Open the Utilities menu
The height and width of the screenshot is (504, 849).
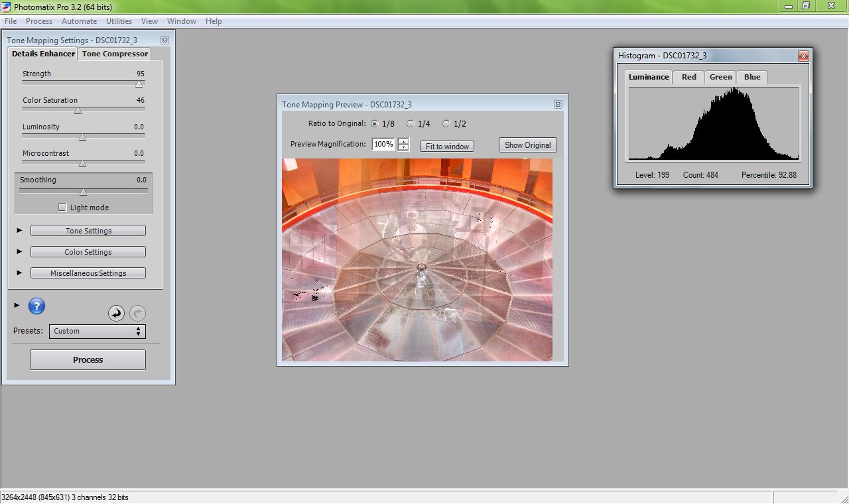point(119,21)
